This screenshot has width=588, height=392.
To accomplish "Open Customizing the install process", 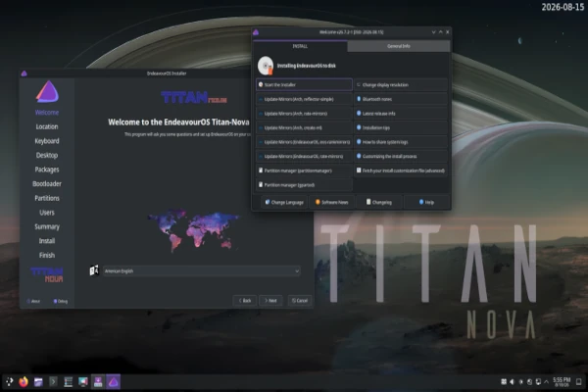I will 401,156.
